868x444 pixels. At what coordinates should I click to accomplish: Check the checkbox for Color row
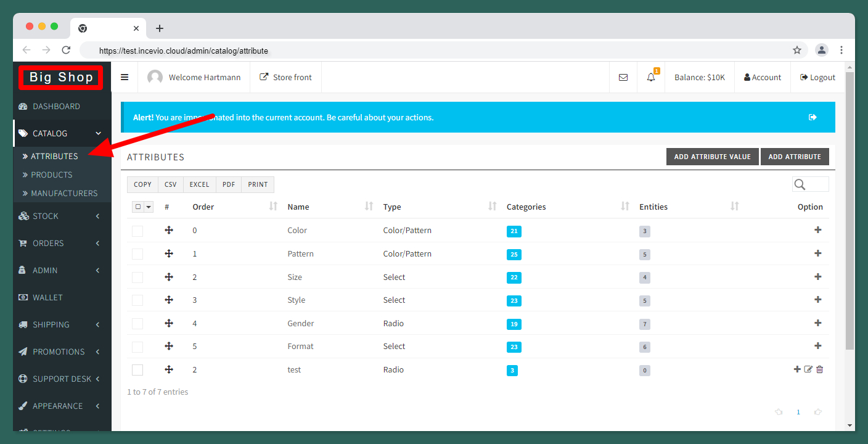point(137,231)
